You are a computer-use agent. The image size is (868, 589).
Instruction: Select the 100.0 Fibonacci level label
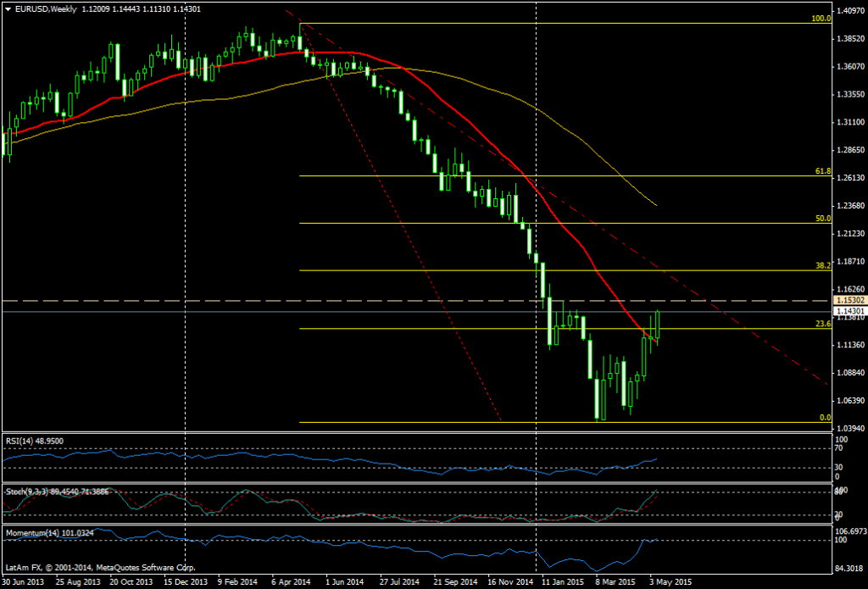point(821,19)
